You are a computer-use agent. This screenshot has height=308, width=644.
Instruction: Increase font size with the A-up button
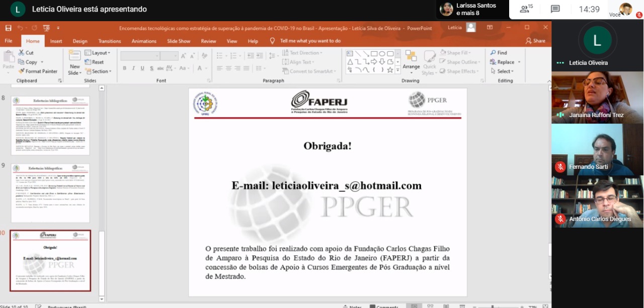184,56
